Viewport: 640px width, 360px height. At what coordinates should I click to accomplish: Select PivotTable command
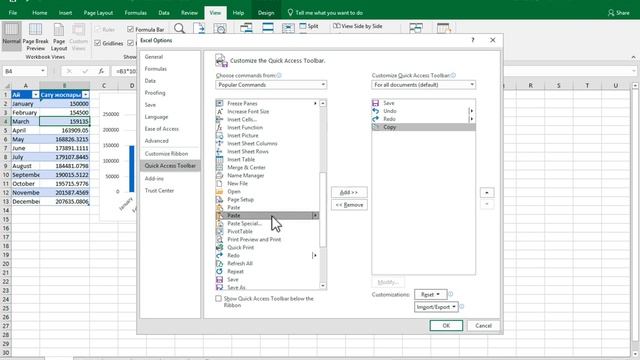240,231
